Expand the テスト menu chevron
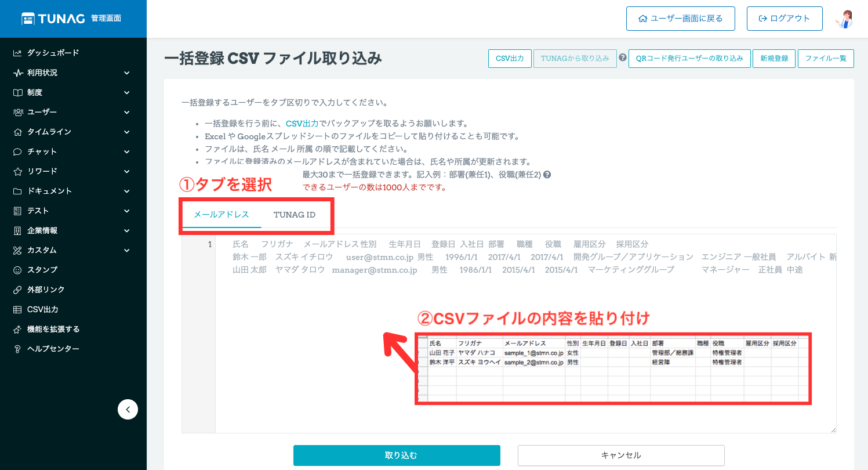Image resolution: width=868 pixels, height=470 pixels. [x=127, y=211]
